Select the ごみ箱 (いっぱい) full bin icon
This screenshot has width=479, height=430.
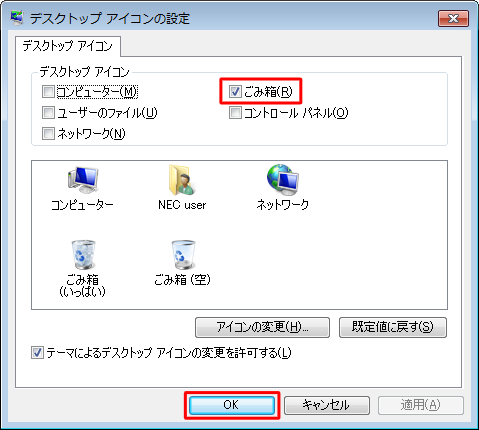click(83, 255)
